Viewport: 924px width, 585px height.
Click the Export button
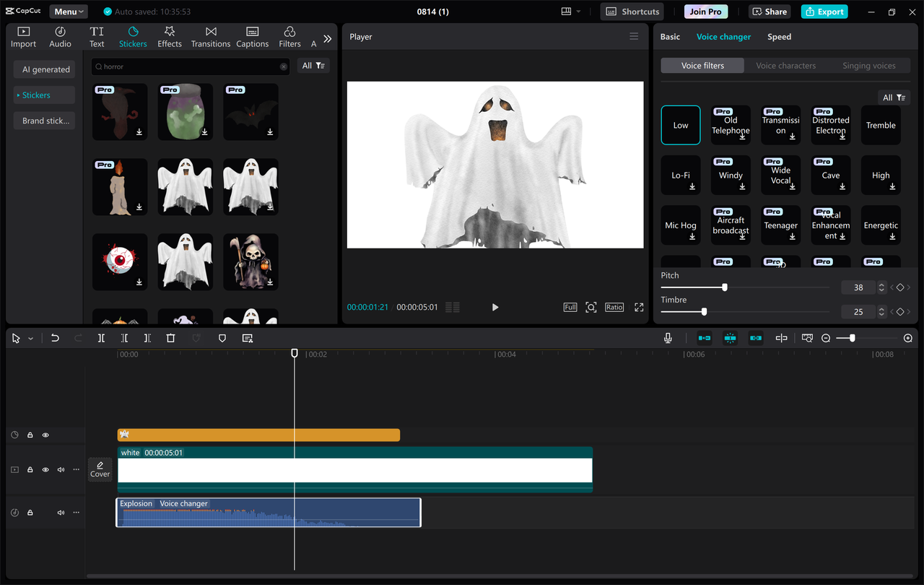[824, 11]
